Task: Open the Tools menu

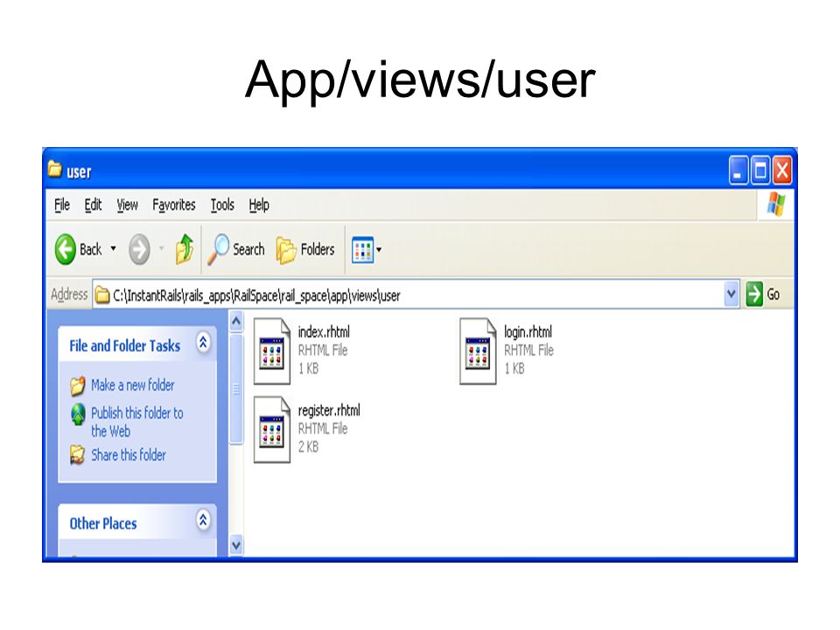Action: pos(222,205)
